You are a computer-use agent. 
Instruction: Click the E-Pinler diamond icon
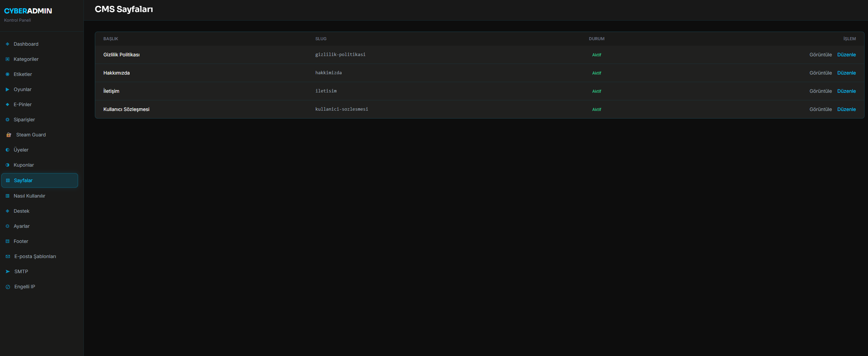8,104
